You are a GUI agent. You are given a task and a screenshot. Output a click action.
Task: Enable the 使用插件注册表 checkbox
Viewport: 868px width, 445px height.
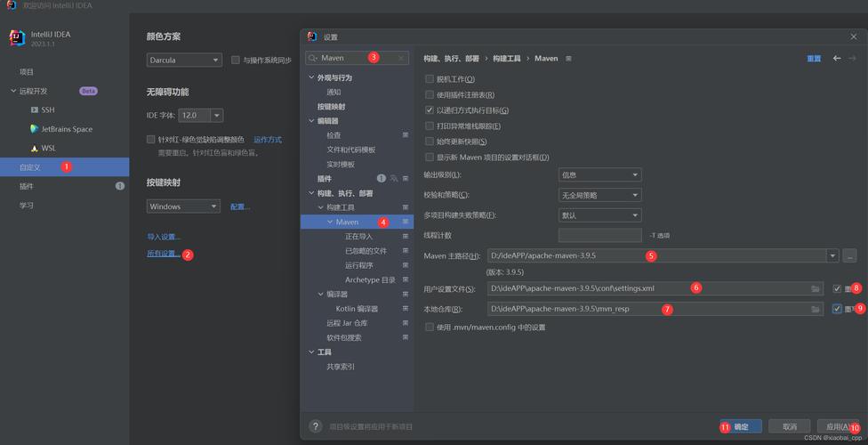coord(429,94)
